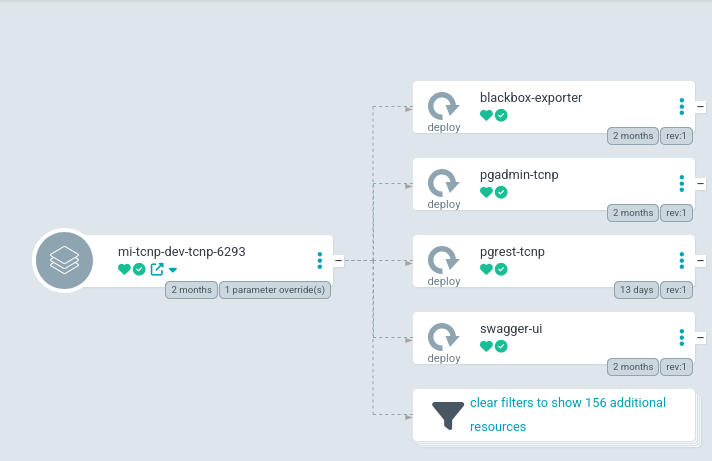Screen dimensions: 712x461
Task: Click the filter funnel icon
Action: tap(448, 415)
